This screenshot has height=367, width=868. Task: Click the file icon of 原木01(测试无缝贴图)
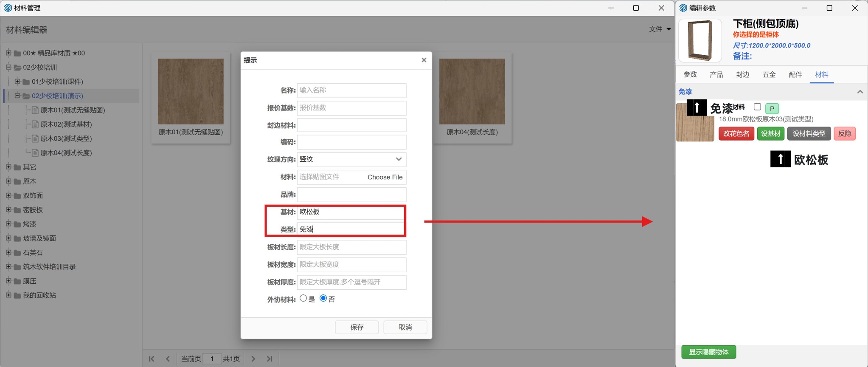pos(35,110)
